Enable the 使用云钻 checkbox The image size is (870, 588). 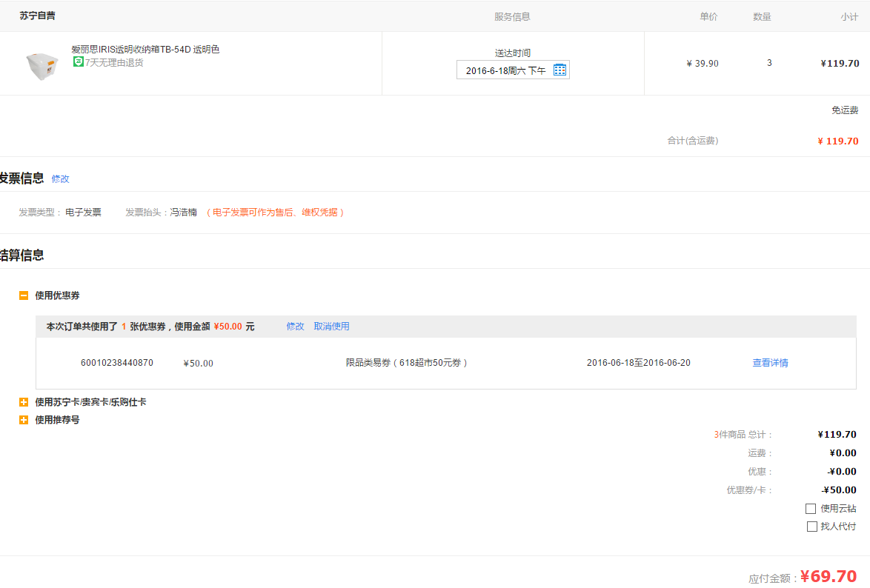point(811,509)
